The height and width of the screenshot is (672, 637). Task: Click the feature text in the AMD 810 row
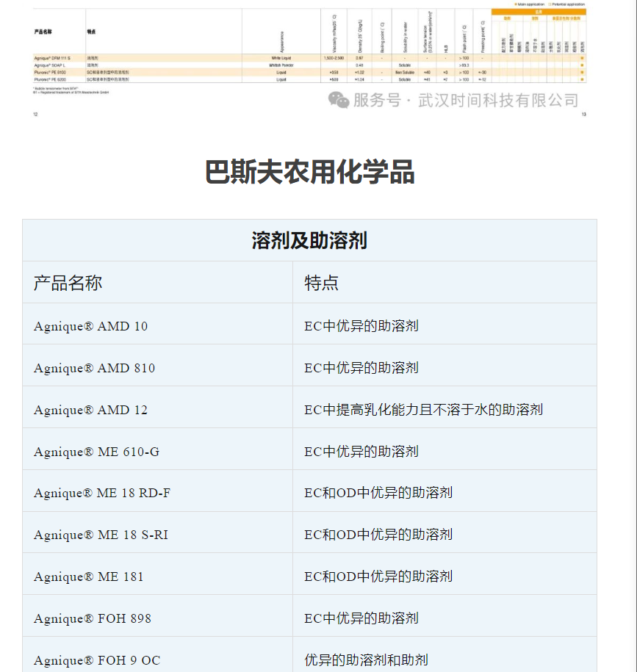pos(361,368)
